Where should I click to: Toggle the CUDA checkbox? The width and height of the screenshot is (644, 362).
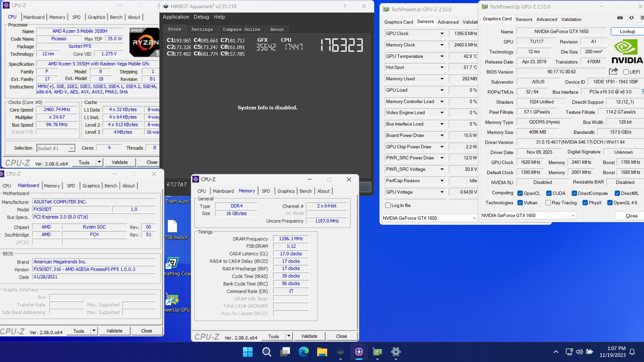pos(549,193)
